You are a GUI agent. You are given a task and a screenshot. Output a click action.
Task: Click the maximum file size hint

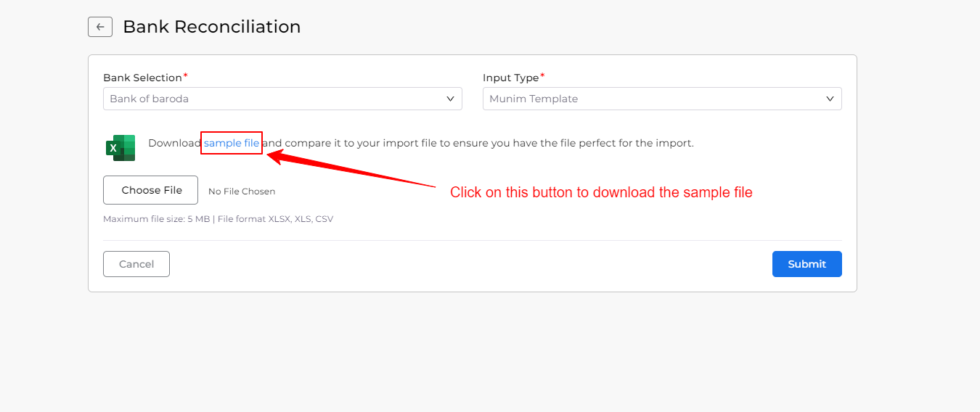[218, 218]
